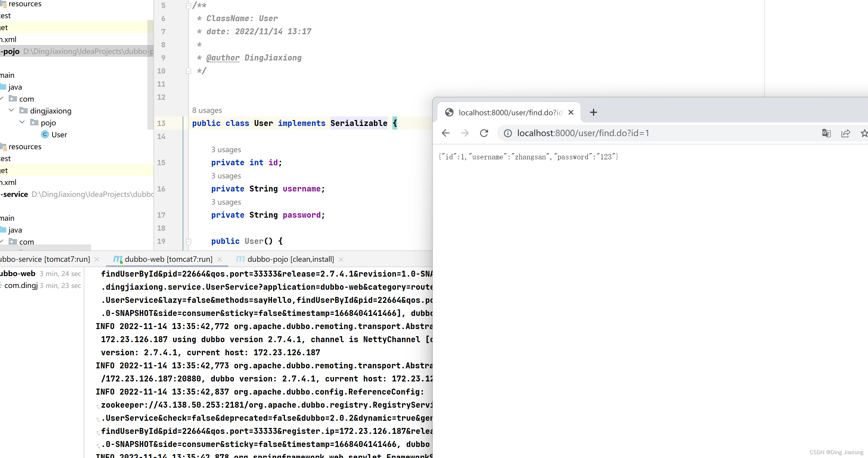Image resolution: width=868 pixels, height=458 pixels.
Task: View site information icon next to URL
Action: 508,133
